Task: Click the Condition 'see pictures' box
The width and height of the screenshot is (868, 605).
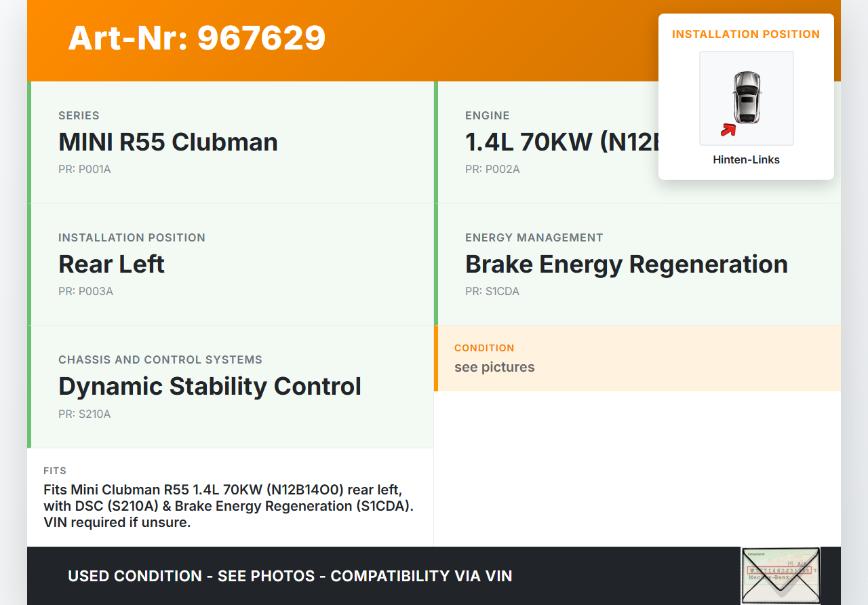Action: 637,358
